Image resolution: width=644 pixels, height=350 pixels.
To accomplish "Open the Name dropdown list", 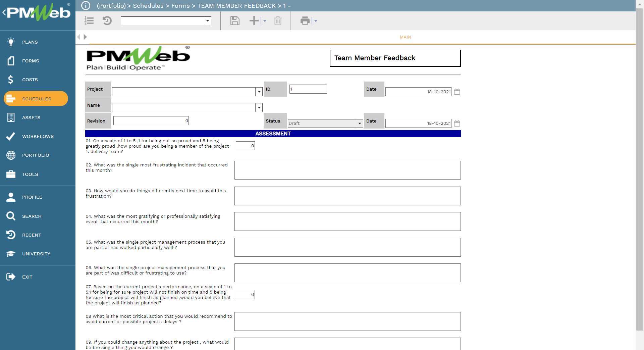I will click(x=259, y=107).
